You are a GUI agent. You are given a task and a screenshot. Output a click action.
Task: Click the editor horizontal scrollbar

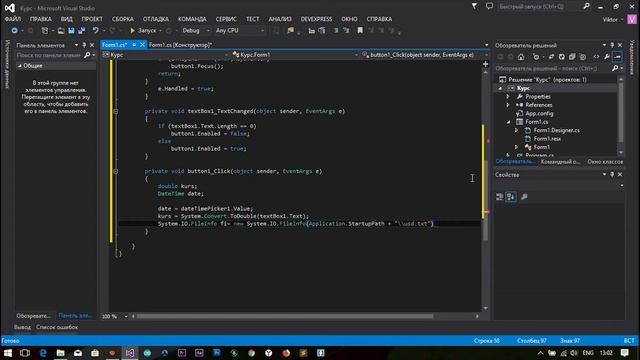point(284,316)
